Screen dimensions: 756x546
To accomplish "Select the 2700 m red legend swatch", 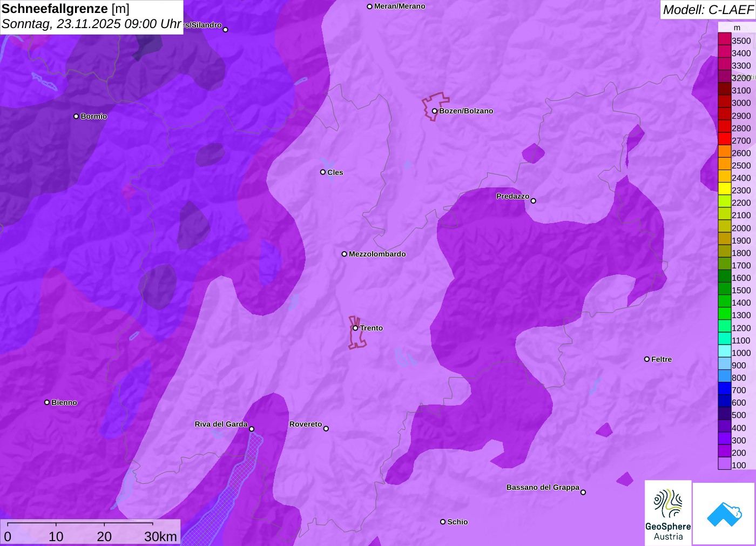I will coord(724,139).
